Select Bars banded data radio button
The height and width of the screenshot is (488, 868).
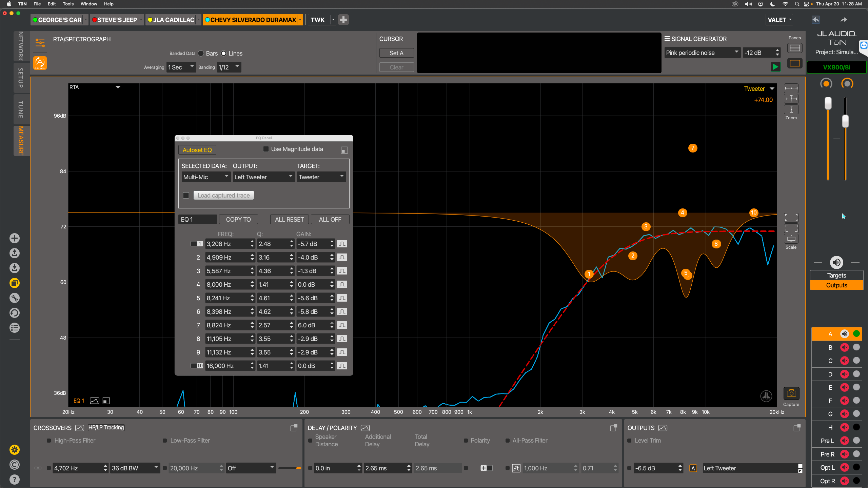click(201, 54)
